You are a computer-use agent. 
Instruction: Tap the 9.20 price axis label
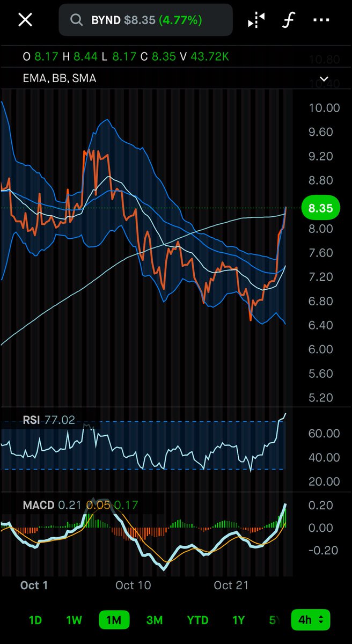click(320, 156)
